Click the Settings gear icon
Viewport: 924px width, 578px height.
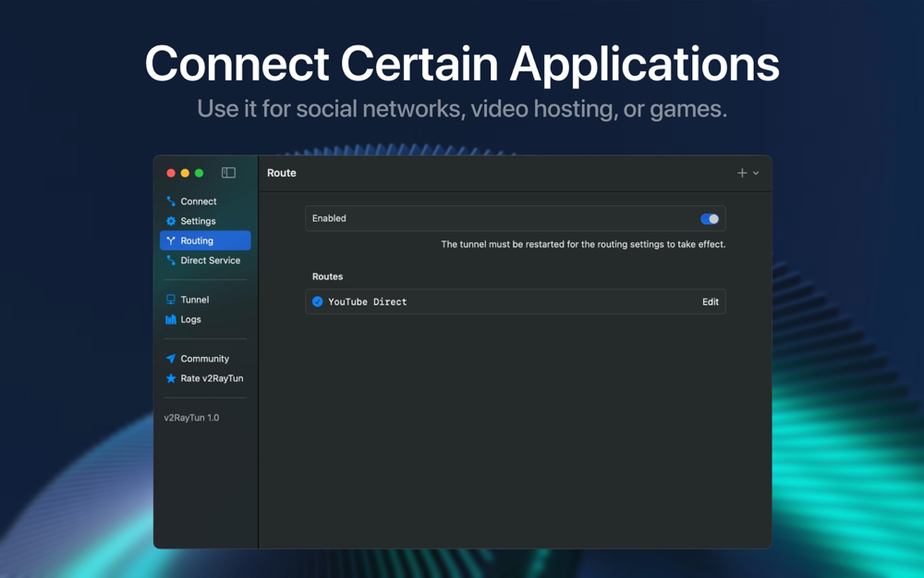point(171,221)
